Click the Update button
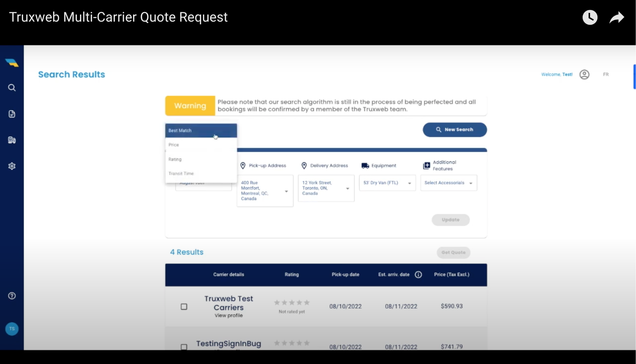This screenshot has height=364, width=636. click(x=451, y=220)
